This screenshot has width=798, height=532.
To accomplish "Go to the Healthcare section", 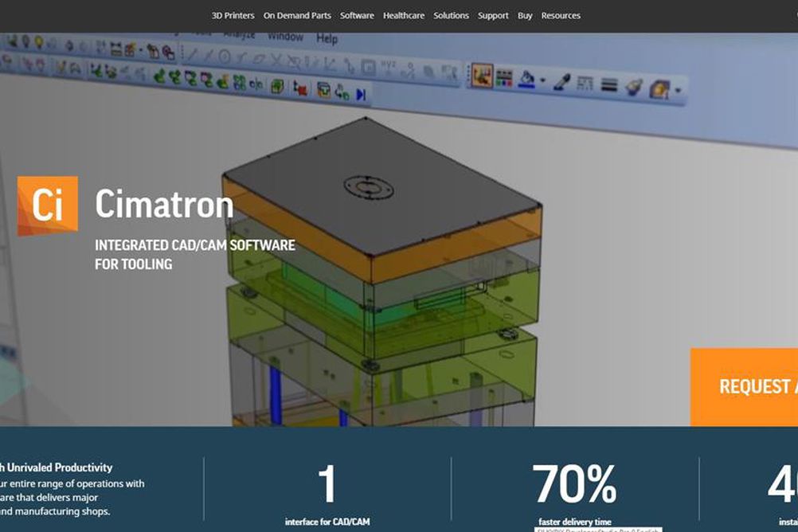I will pyautogui.click(x=404, y=16).
